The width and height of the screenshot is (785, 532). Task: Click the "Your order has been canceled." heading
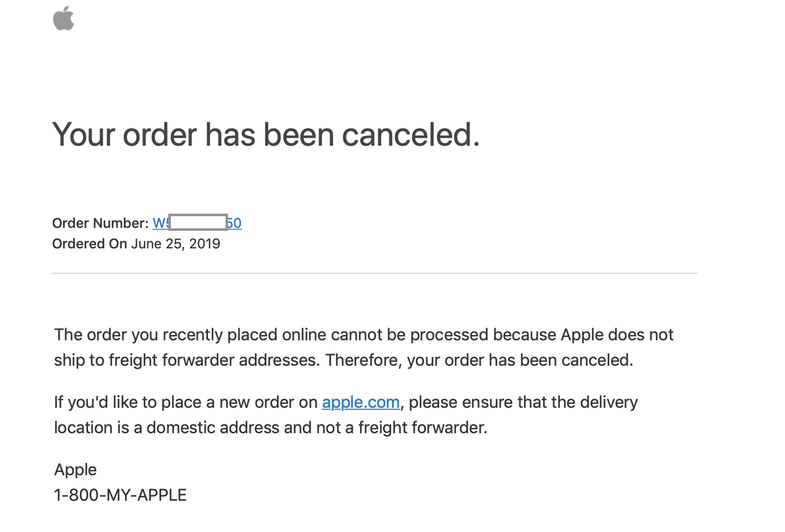coord(266,134)
